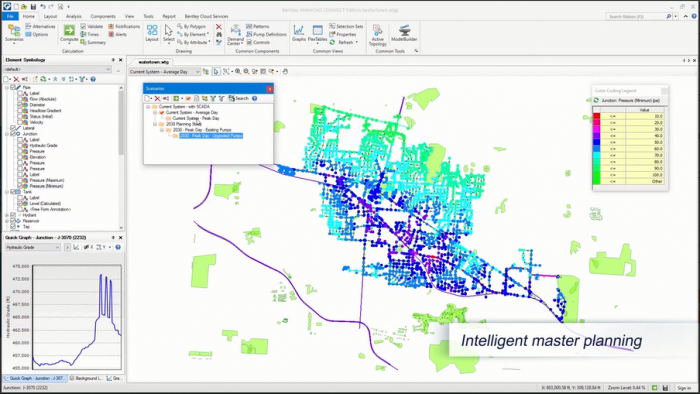
Task: Open the Hydraulic Grade dropdown in Quick Graph
Action: point(33,247)
